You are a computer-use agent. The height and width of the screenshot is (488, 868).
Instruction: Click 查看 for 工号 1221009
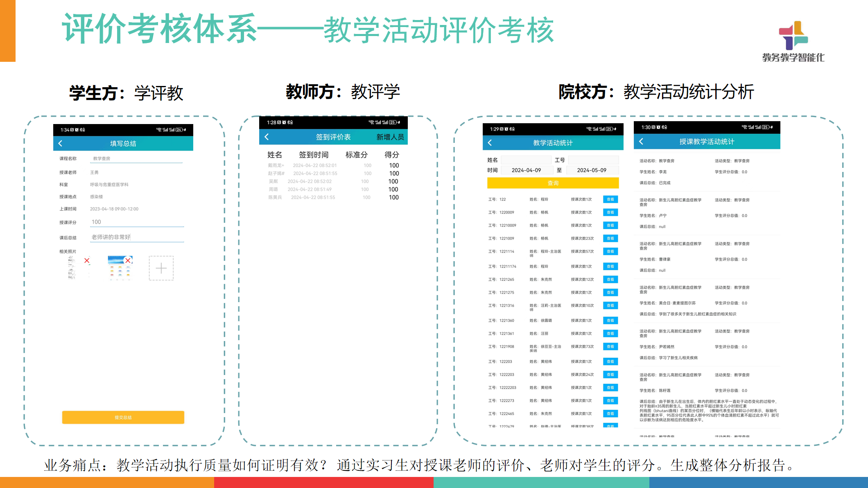point(610,238)
